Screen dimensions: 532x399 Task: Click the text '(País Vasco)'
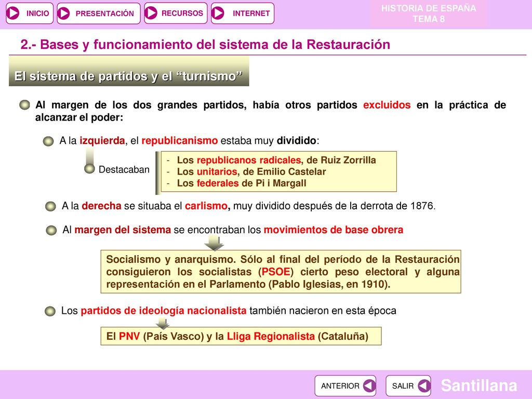(174, 336)
